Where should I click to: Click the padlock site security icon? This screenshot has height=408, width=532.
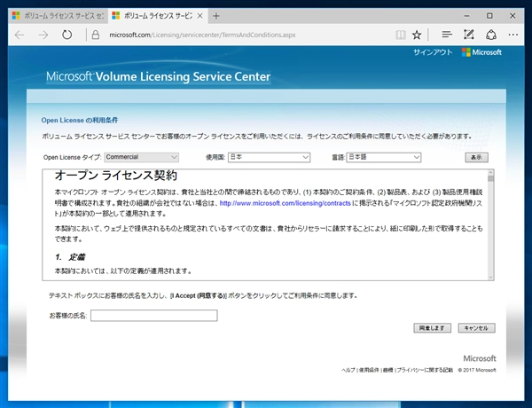(96, 35)
